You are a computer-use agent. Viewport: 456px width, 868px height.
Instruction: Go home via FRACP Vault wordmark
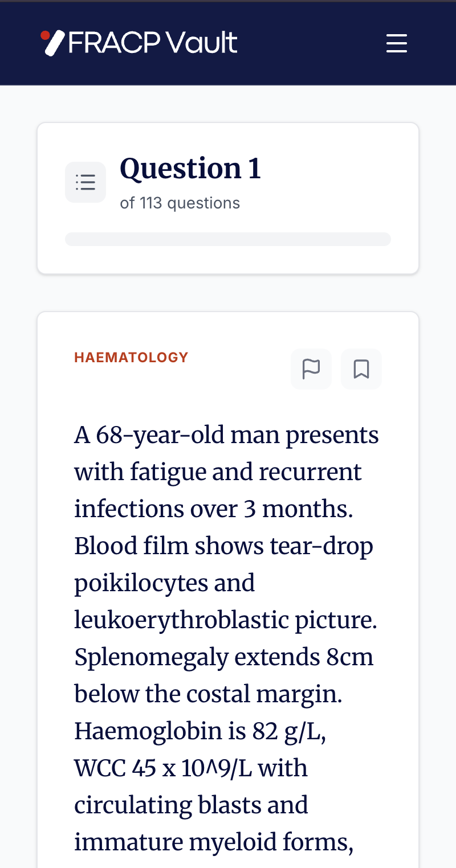click(153, 43)
